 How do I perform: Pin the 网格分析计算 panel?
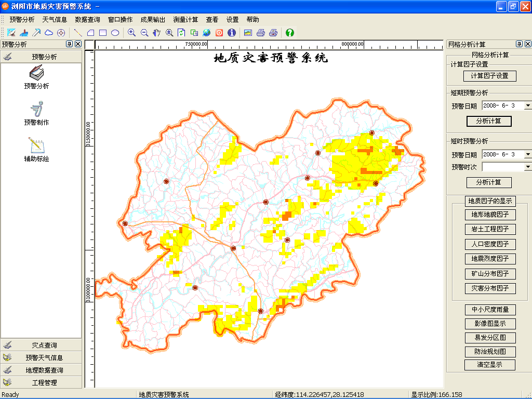point(519,44)
